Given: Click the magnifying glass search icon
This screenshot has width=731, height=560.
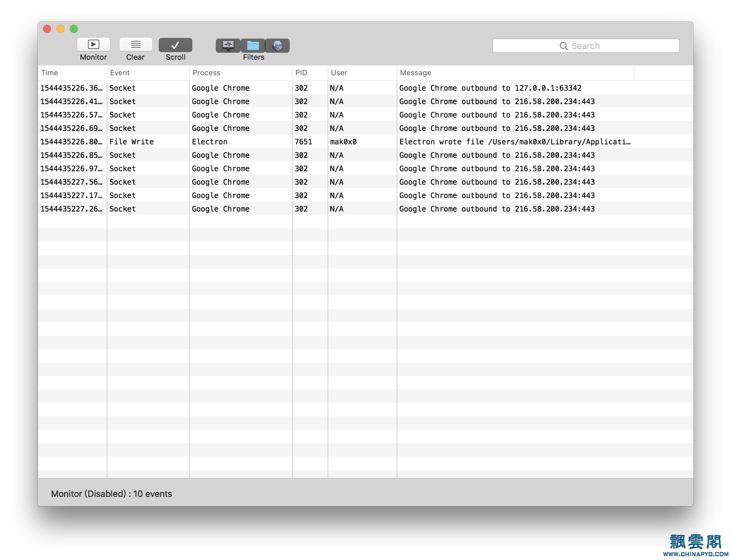Looking at the screenshot, I should coord(564,46).
